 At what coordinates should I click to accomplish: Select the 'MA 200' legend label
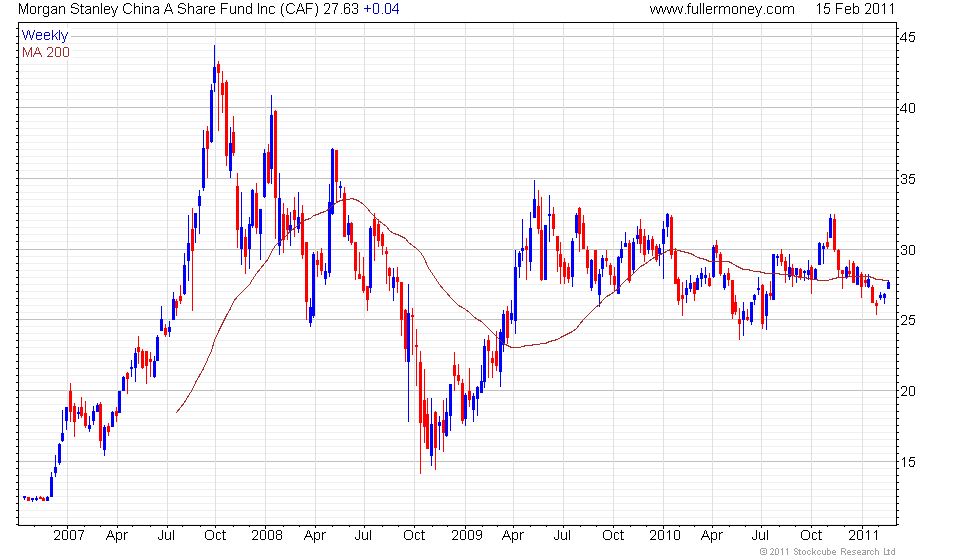46,52
